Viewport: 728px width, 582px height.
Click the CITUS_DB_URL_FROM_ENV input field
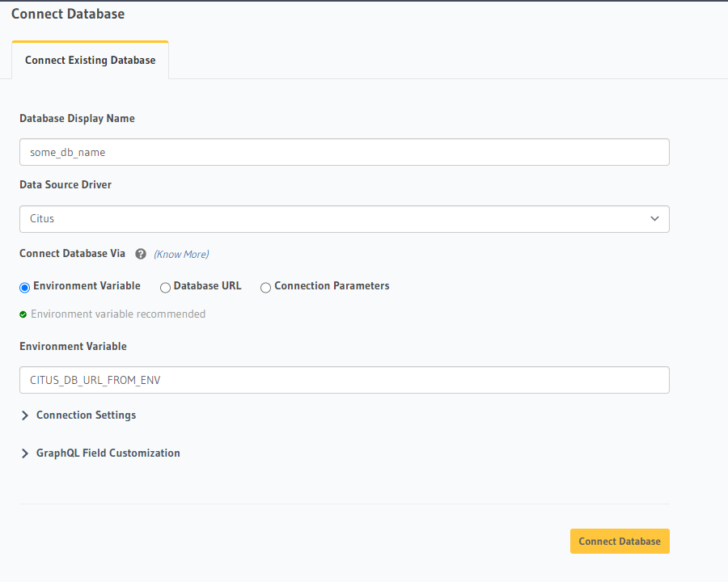pyautogui.click(x=344, y=380)
